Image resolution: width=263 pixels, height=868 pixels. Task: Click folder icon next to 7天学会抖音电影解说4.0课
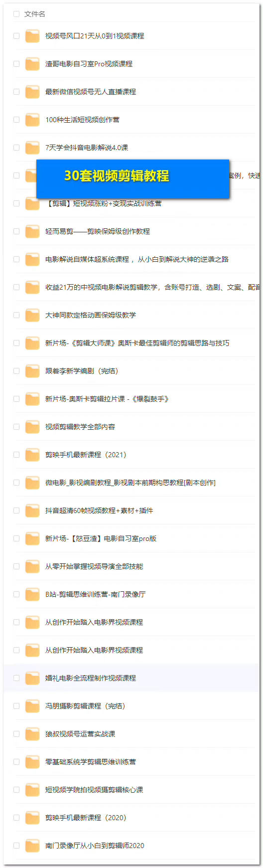[32, 148]
